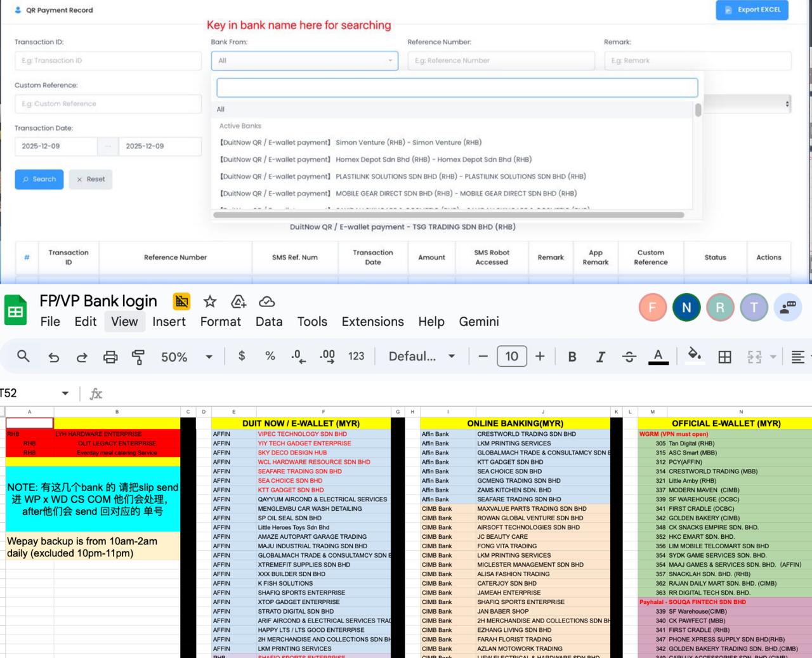Open the Default font dropdown
Image resolution: width=812 pixels, height=658 pixels.
pos(421,357)
